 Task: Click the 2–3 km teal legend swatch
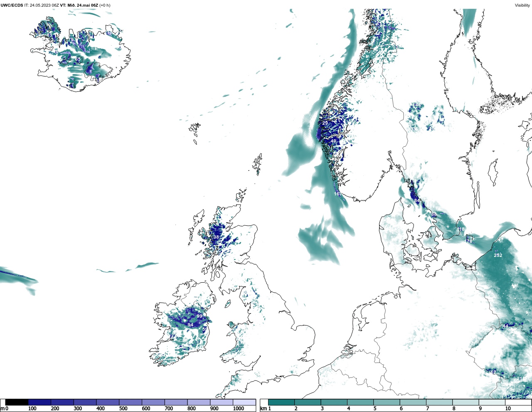point(308,402)
